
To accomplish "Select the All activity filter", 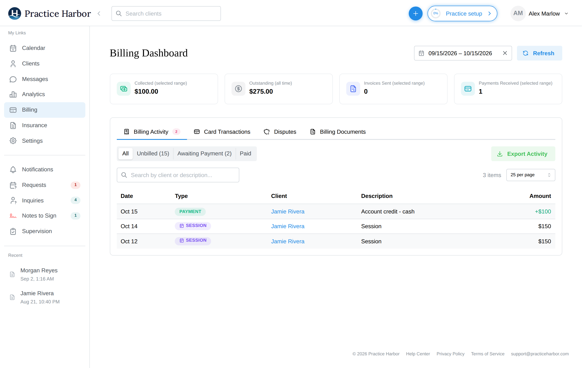I will pos(125,154).
